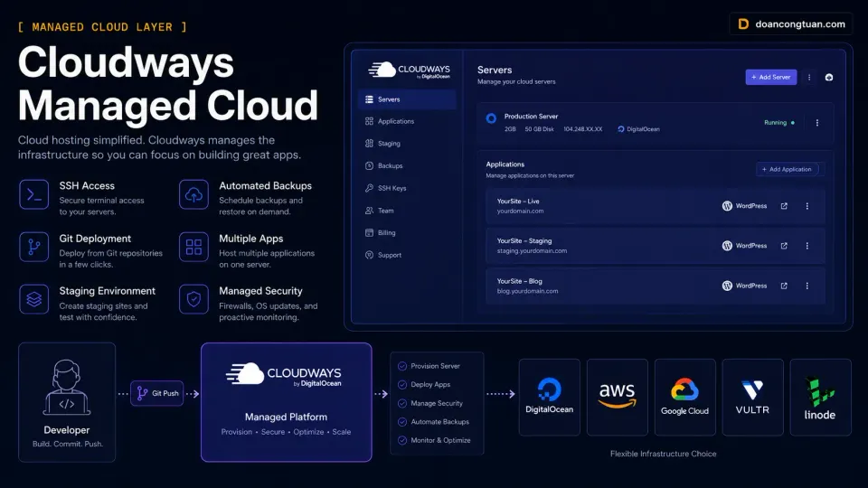The height and width of the screenshot is (488, 868).
Task: Toggle the Provision Server checkmark
Action: click(402, 366)
